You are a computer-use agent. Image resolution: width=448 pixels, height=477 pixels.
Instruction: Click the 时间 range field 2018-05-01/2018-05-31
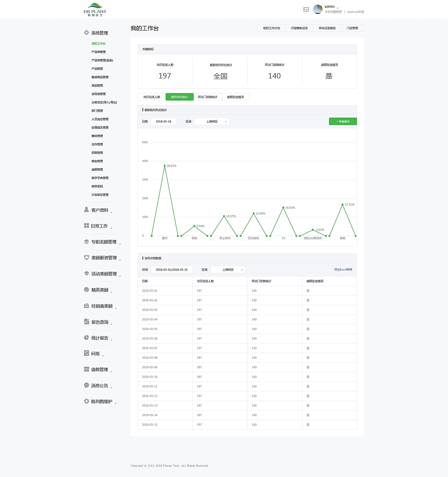point(171,269)
